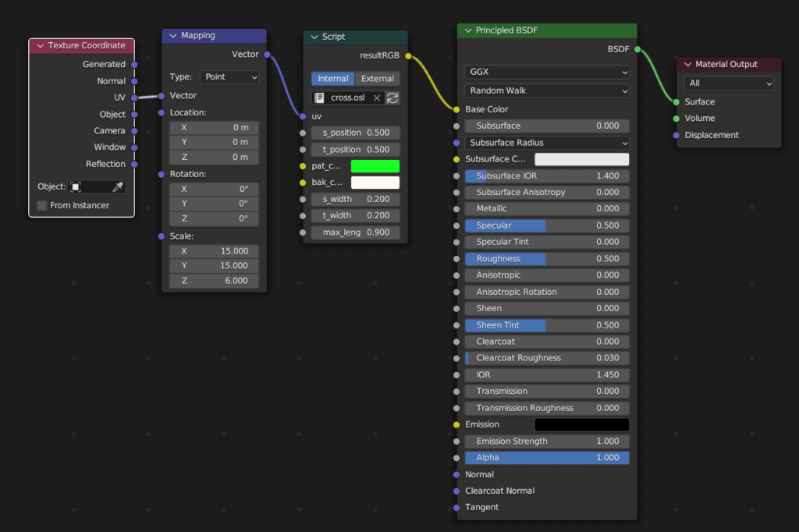Click the eyedropper icon in Object field
Screen dimensions: 799x532
pos(118,187)
